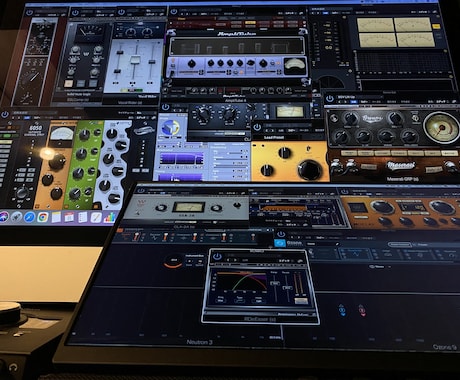Click the Ozone 9 title label

point(445,347)
